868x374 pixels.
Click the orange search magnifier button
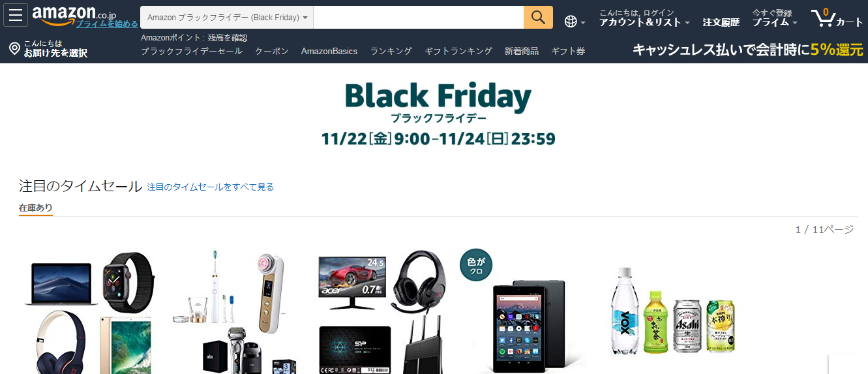tap(538, 17)
